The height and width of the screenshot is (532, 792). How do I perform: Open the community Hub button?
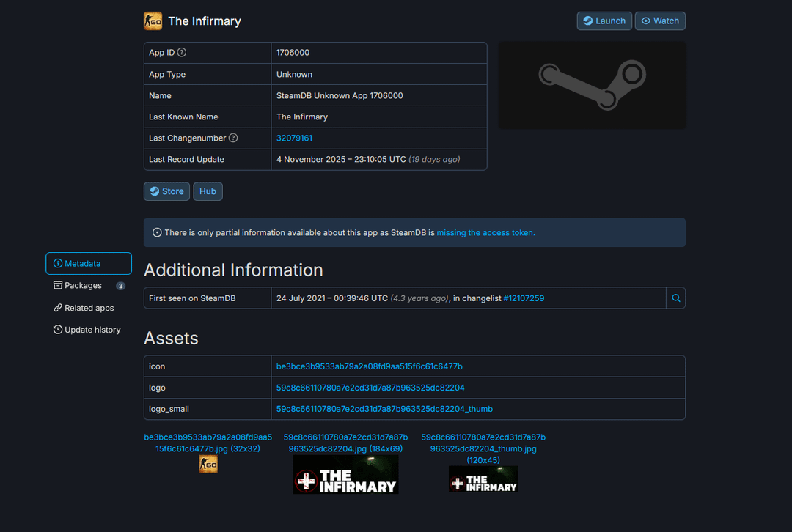pos(208,191)
